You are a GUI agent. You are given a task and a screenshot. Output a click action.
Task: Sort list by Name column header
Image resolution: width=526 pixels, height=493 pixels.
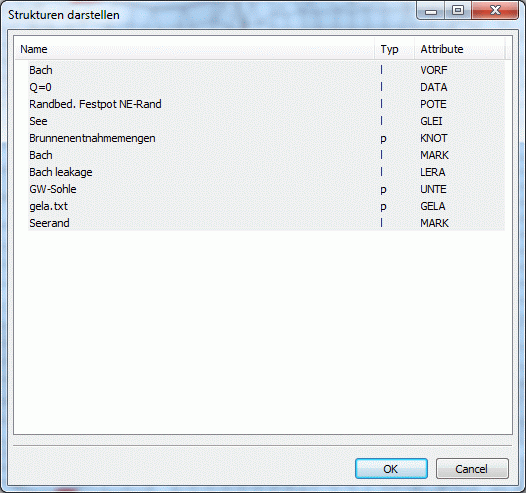pyautogui.click(x=195, y=49)
